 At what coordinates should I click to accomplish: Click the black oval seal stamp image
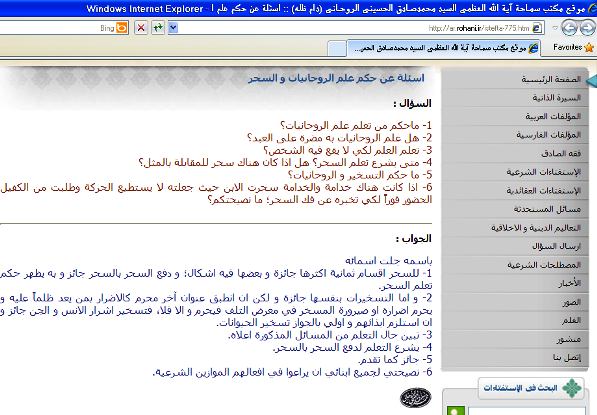tap(415, 398)
